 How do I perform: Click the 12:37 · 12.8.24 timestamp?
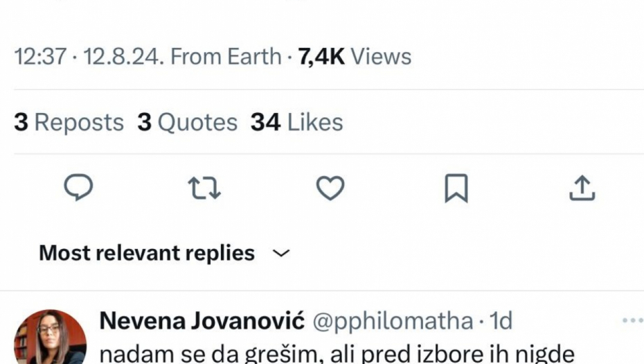87,56
